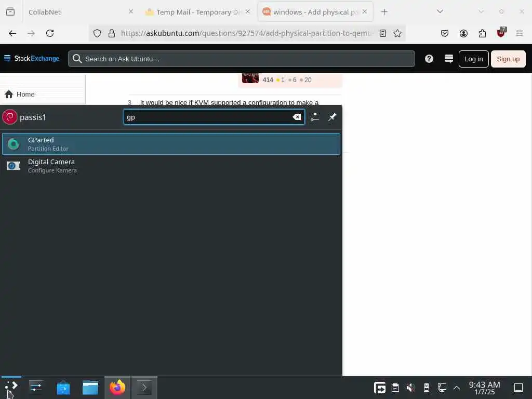Open Dolphin file manager in taskbar
Screen dimensions: 532x399
90,388
